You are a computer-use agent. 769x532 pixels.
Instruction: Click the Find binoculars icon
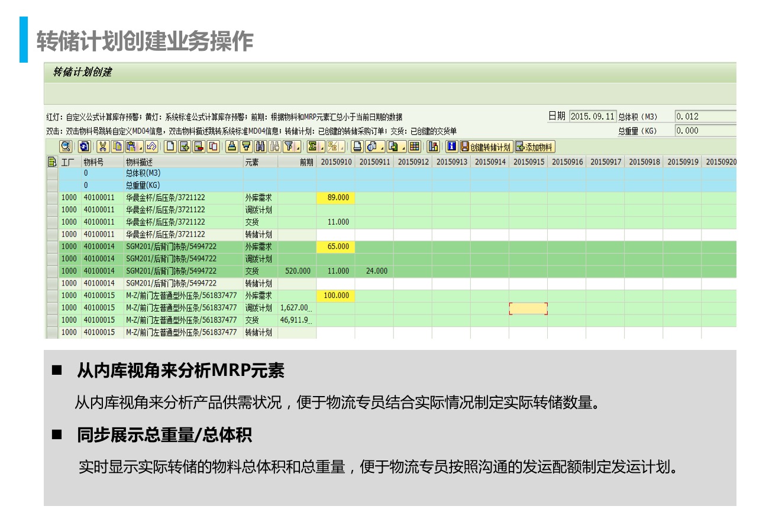[260, 147]
